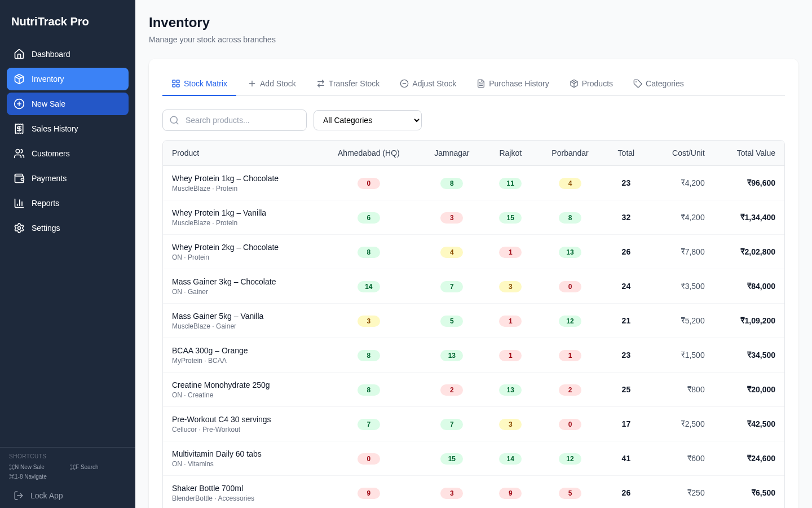Click the NutriTrack Pro app title
This screenshot has width=812, height=508.
[50, 21]
